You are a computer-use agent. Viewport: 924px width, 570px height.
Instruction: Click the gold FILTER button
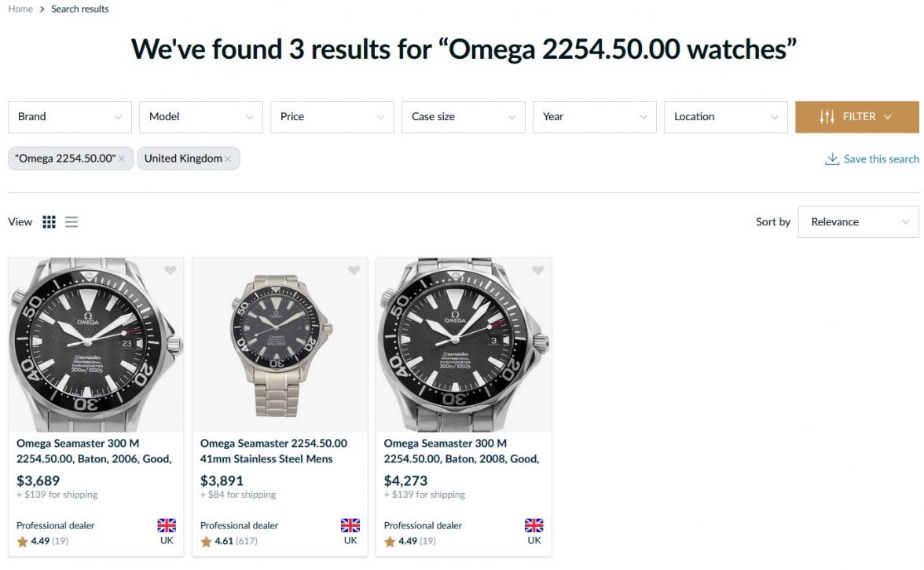856,117
